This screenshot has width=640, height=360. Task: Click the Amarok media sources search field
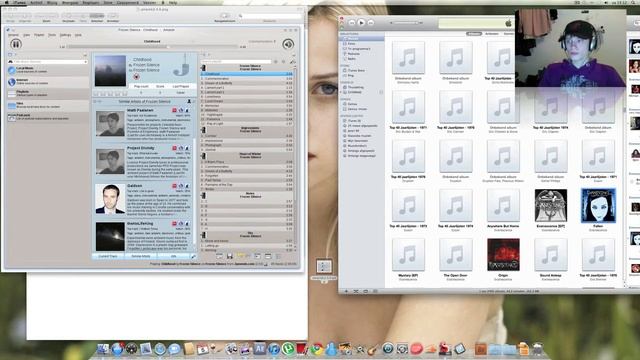click(x=48, y=62)
